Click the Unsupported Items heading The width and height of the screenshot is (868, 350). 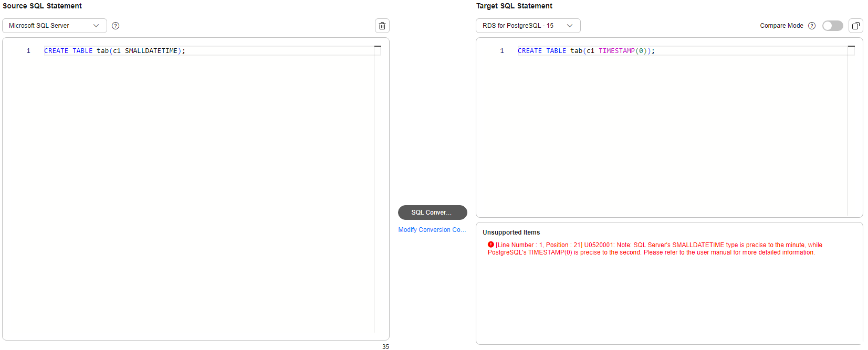pyautogui.click(x=511, y=232)
